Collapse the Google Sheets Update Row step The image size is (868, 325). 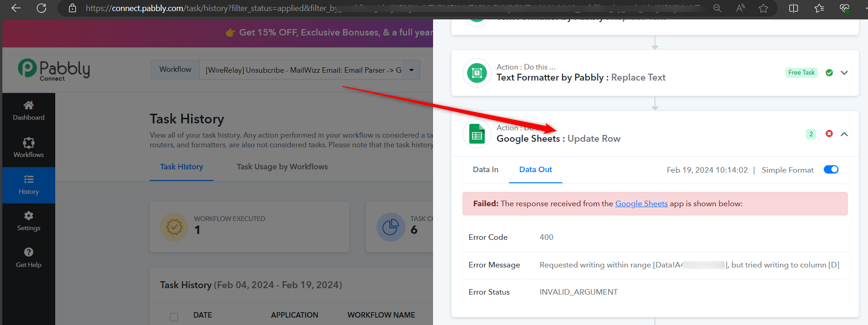point(844,134)
